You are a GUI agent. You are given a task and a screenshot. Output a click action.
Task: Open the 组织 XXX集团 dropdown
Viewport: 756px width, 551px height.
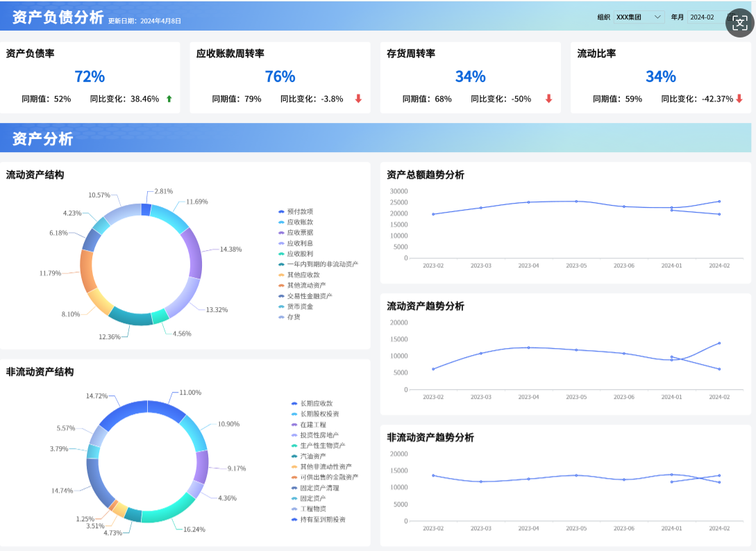(639, 17)
